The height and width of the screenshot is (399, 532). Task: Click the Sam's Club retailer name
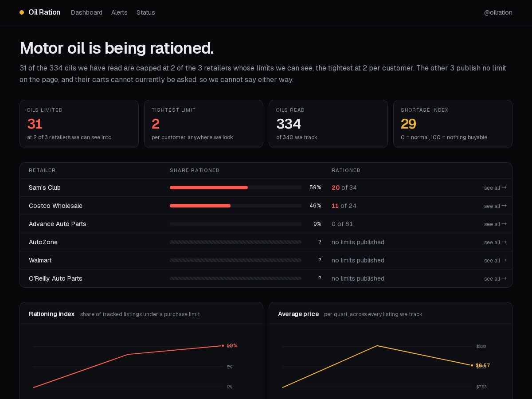click(x=45, y=188)
